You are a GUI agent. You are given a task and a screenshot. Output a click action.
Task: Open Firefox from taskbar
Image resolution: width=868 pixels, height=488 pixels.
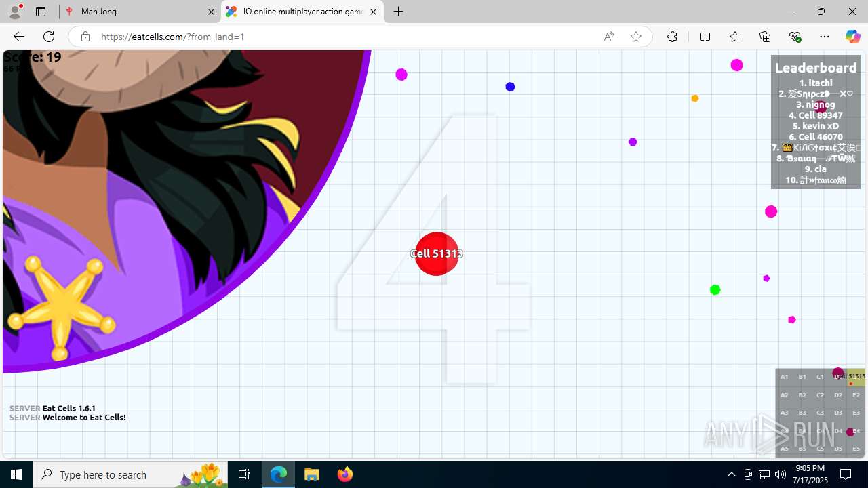(x=344, y=474)
